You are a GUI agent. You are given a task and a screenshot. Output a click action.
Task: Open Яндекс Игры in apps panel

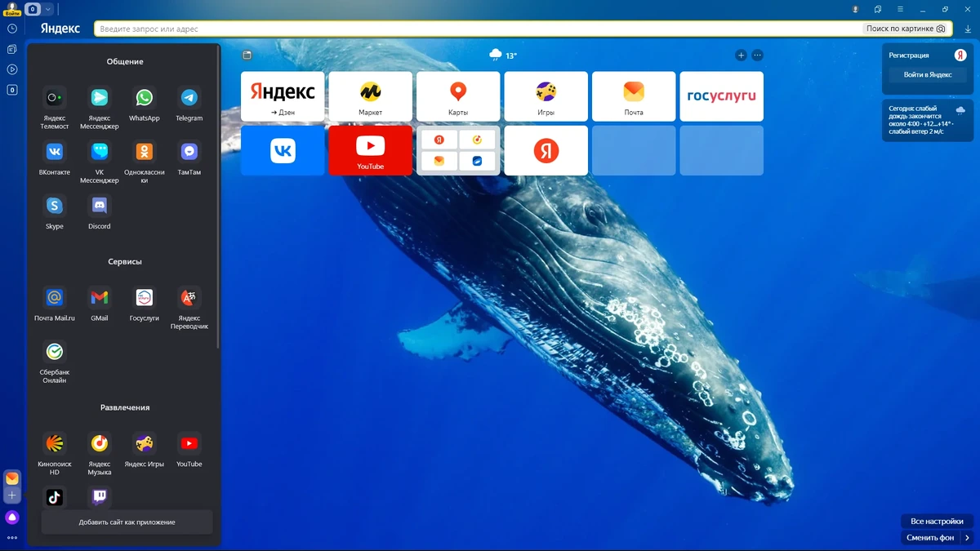(x=145, y=443)
